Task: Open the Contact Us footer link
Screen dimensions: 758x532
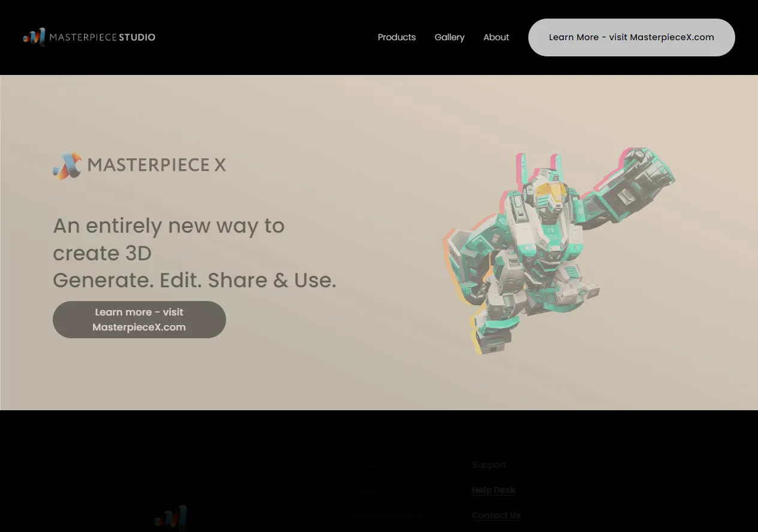Action: [496, 515]
